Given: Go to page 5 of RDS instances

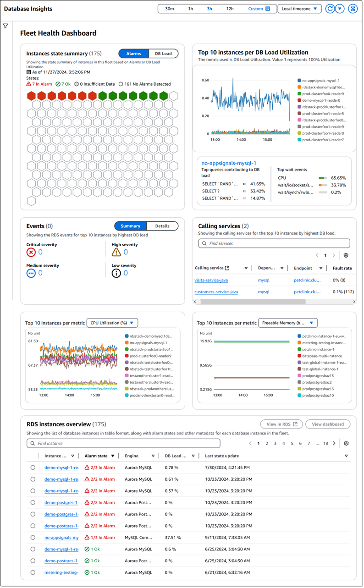Looking at the screenshot, I should 292,443.
